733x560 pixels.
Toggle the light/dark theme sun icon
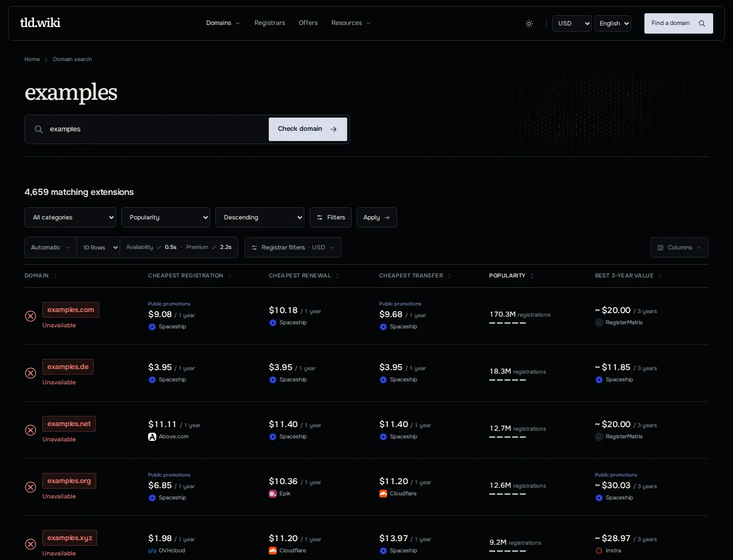tap(529, 23)
